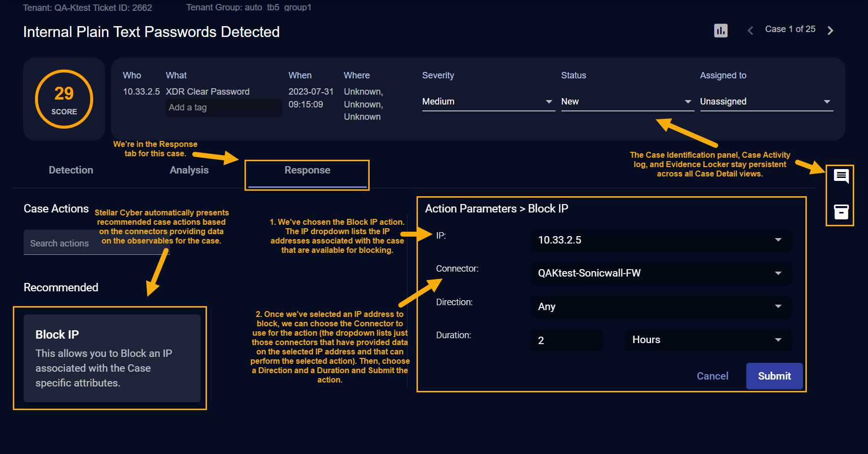Switch to the Analysis tab
868x454 pixels.
point(189,170)
